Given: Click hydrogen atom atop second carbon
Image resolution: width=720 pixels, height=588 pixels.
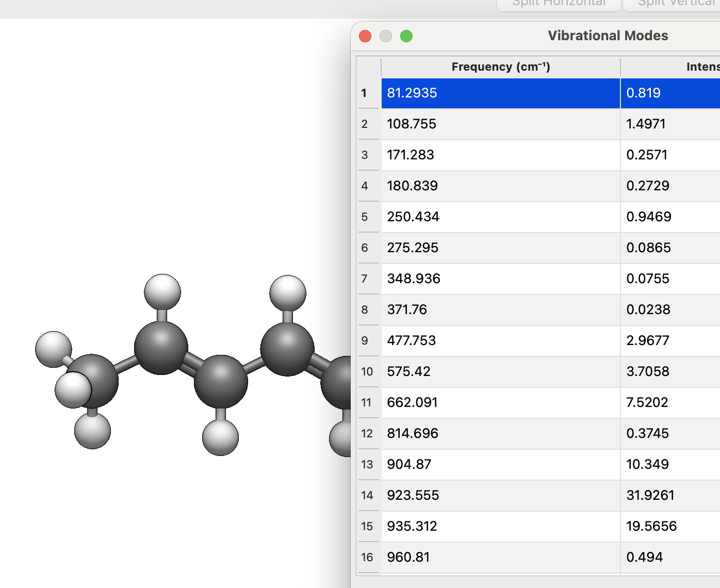Looking at the screenshot, I should (x=162, y=291).
